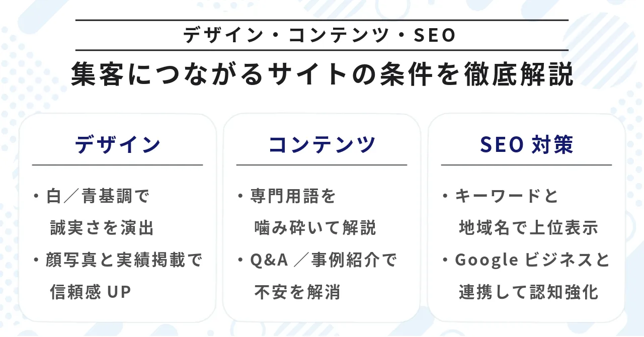Click the "不安を解消" text line

[297, 292]
